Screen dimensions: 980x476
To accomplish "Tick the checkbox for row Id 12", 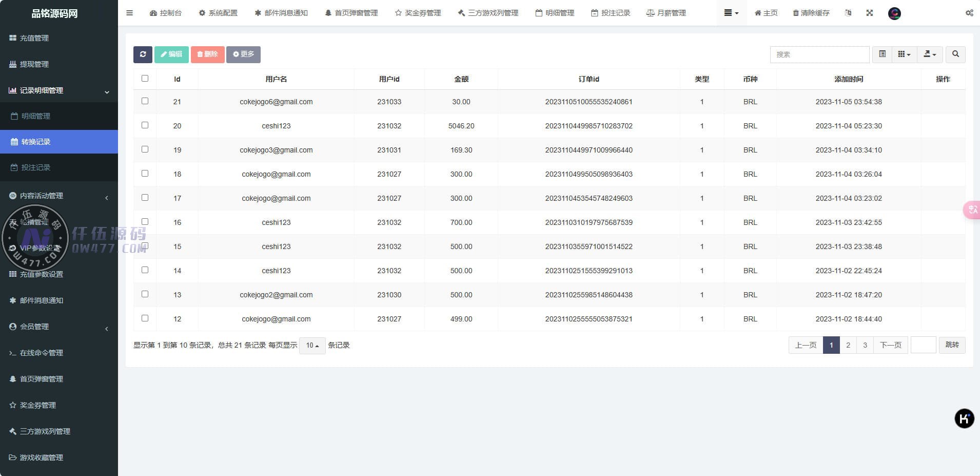I will pos(145,318).
